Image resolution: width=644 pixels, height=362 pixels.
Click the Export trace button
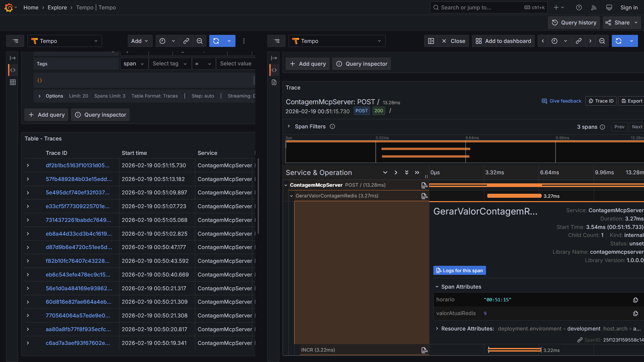[632, 101]
